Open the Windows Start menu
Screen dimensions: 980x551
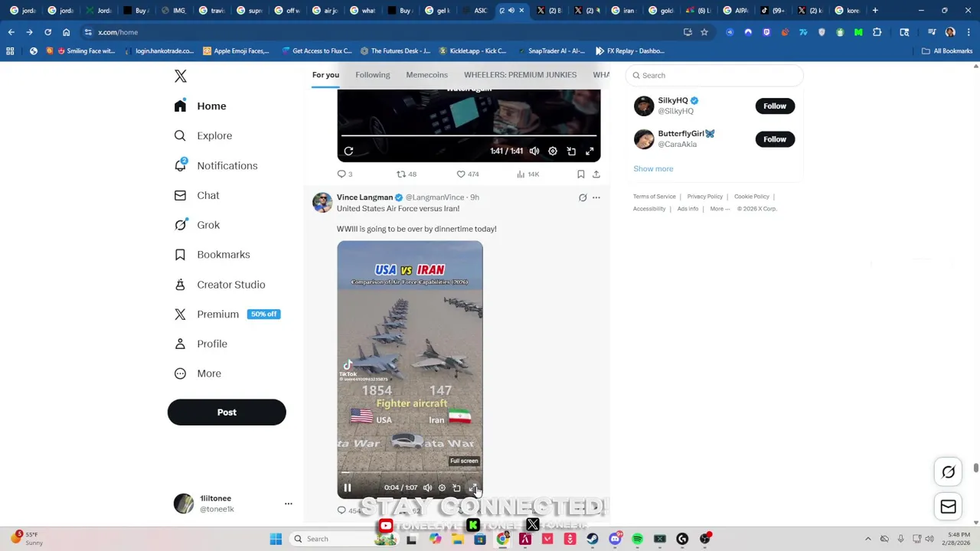click(276, 539)
